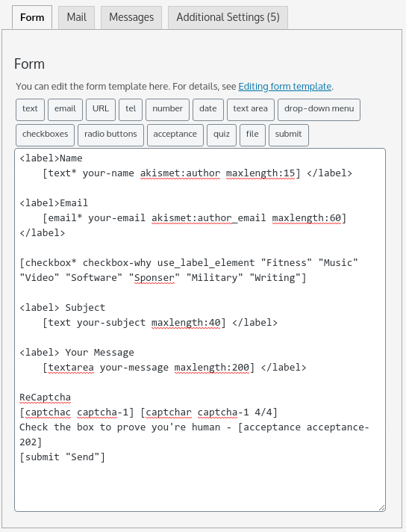Insert a number field tag
The image size is (406, 532).
(x=167, y=110)
